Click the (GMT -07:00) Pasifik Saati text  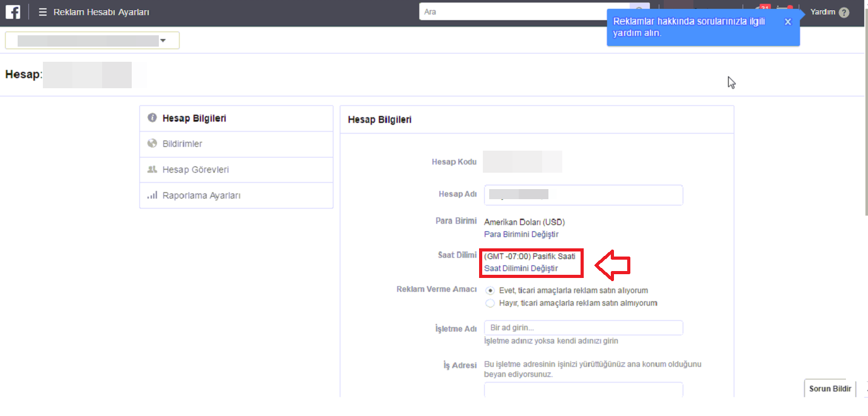tap(529, 257)
